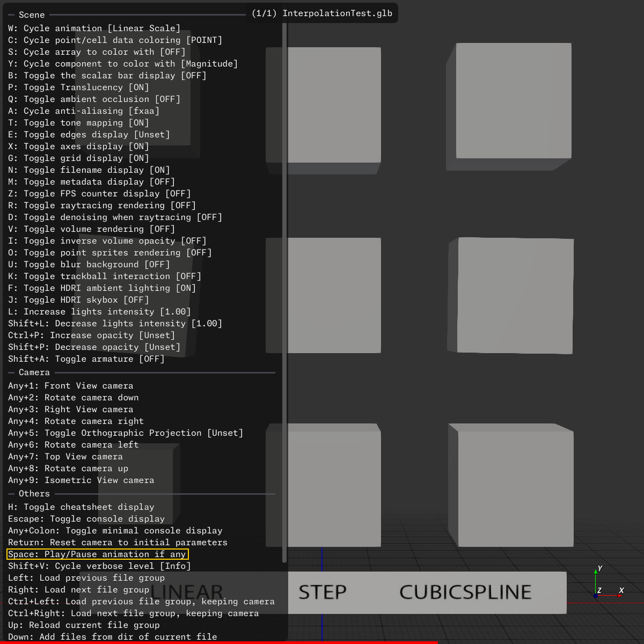Click Reset camera to initial parameters
The height and width of the screenshot is (644, 644).
[118, 543]
